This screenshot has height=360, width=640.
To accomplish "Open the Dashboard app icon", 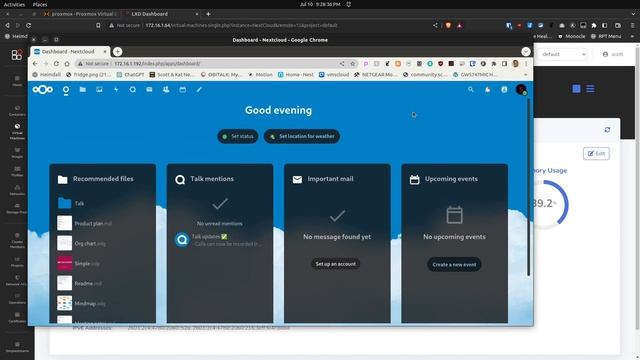I will 66,90.
